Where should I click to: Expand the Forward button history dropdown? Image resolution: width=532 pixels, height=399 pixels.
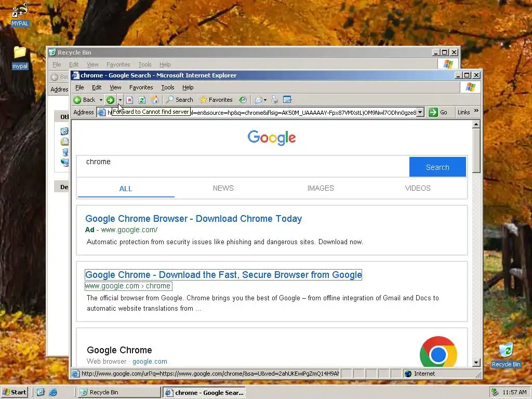tap(120, 100)
